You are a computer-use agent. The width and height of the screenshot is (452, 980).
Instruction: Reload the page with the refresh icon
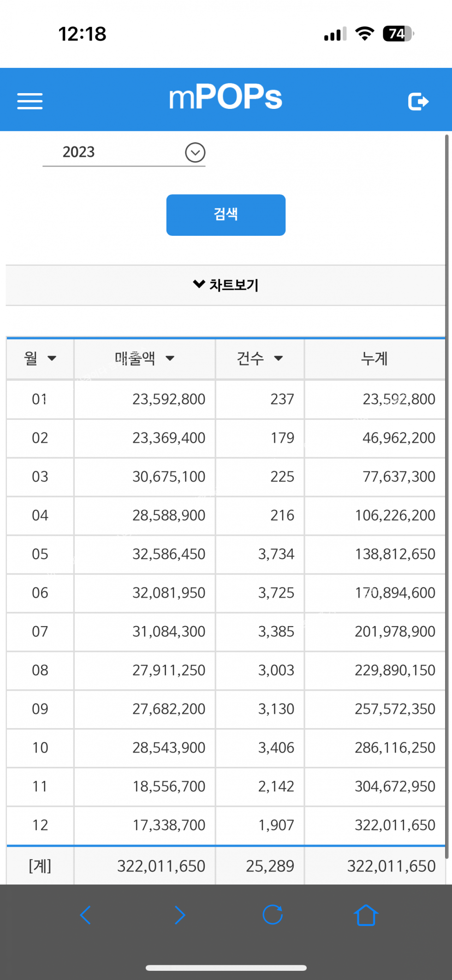[273, 915]
